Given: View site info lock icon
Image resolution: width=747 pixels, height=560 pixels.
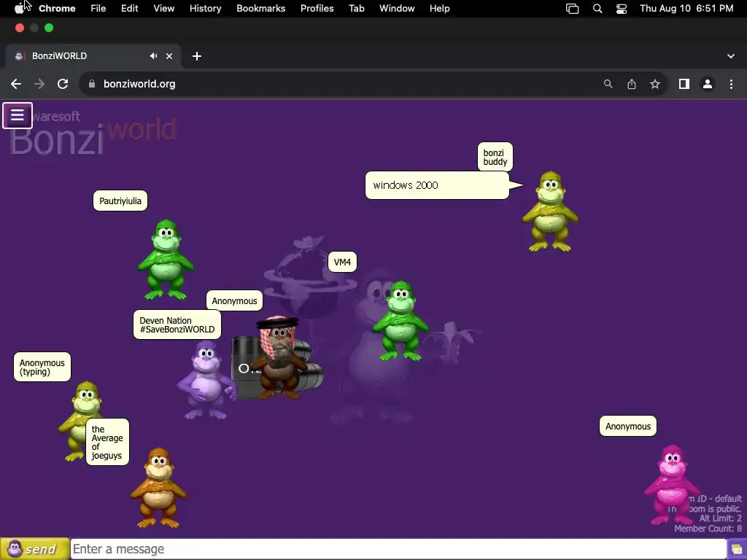Looking at the screenshot, I should [x=92, y=84].
